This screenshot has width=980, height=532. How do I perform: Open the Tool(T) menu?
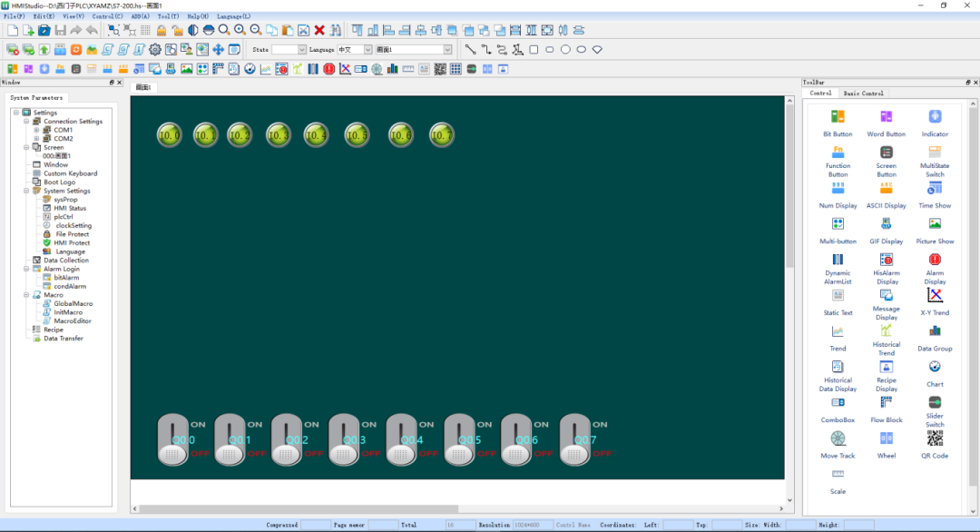(x=168, y=16)
